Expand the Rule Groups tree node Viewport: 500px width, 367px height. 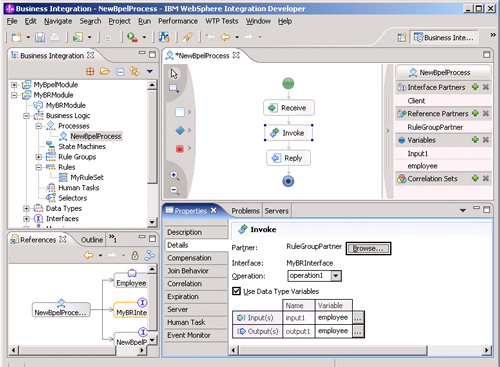pos(39,157)
